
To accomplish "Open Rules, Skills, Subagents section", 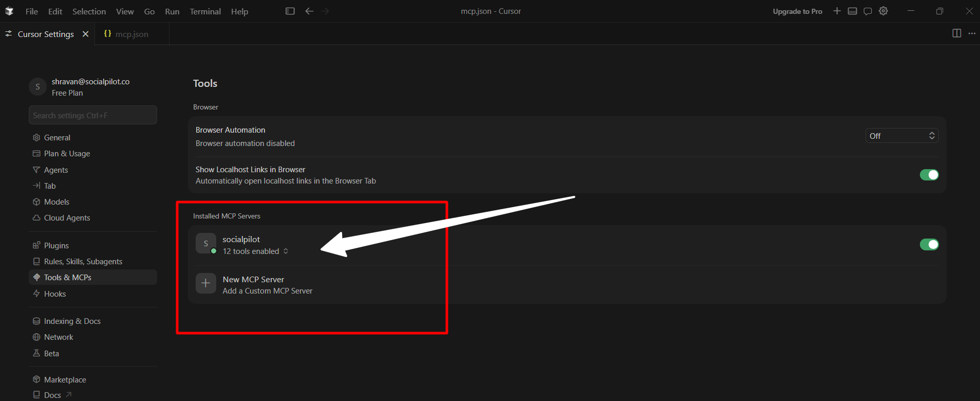I will 93,261.
